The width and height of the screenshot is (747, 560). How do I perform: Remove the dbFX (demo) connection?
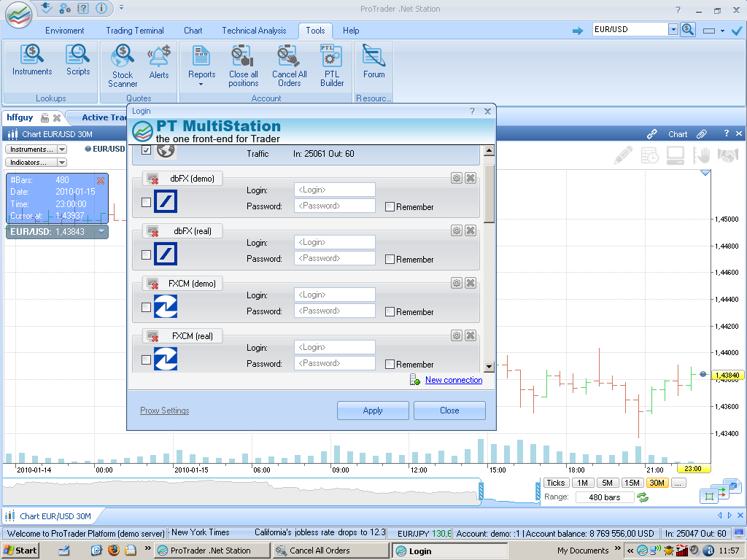(x=471, y=178)
